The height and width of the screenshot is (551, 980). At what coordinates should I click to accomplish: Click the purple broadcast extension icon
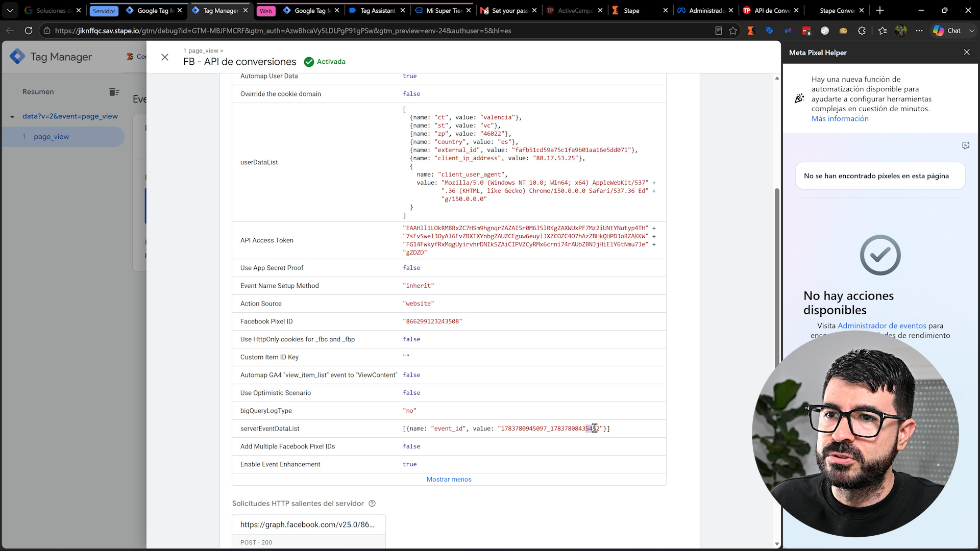[788, 31]
